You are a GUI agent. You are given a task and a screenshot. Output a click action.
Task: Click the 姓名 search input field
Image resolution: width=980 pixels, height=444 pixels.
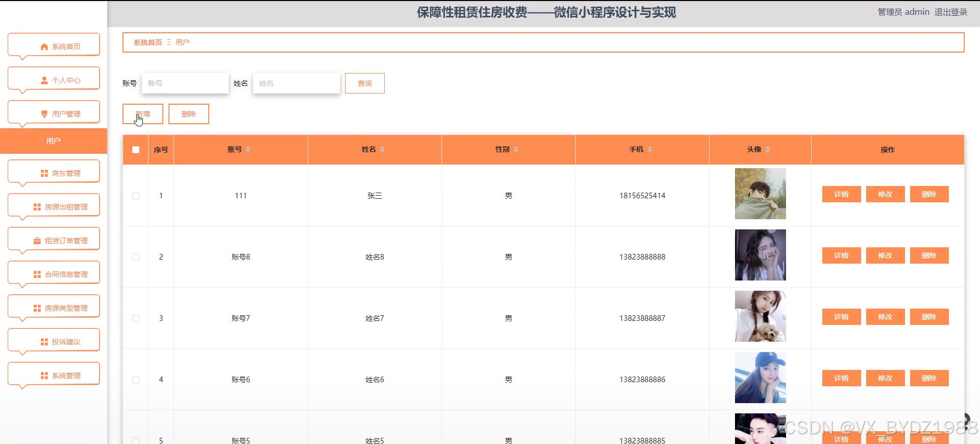pos(297,83)
